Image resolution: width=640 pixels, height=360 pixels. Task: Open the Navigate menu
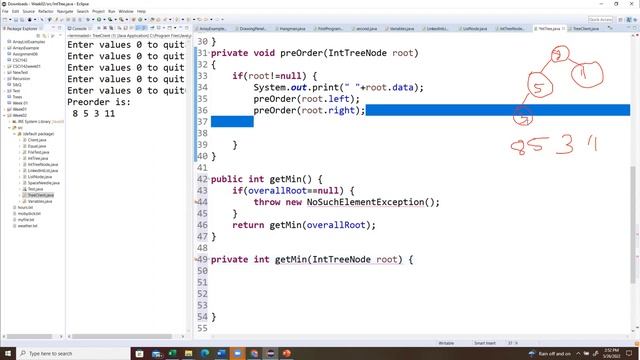tap(65, 11)
